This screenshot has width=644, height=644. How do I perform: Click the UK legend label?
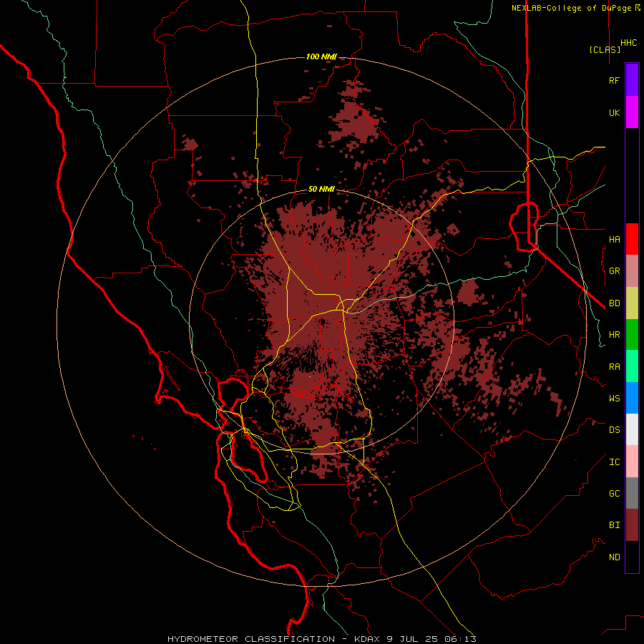614,112
